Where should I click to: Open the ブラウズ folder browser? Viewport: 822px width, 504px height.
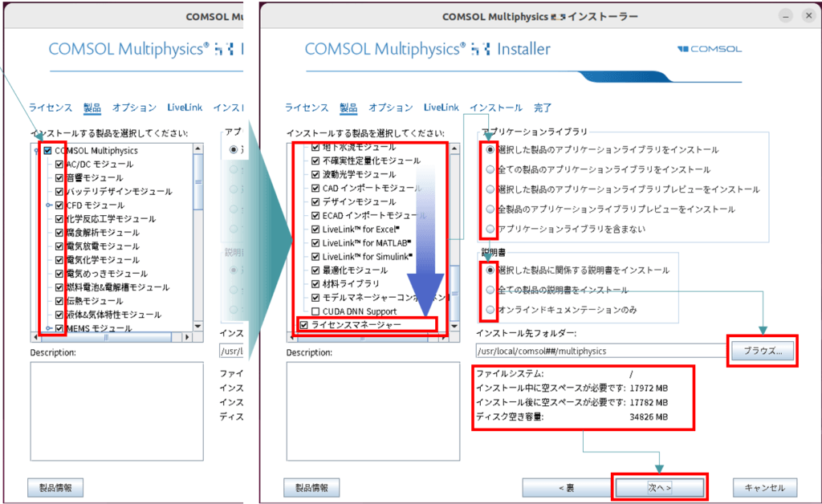[761, 351]
